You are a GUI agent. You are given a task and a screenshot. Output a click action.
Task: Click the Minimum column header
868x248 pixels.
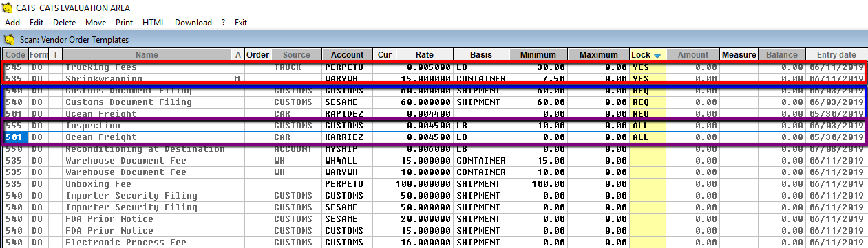[x=538, y=55]
